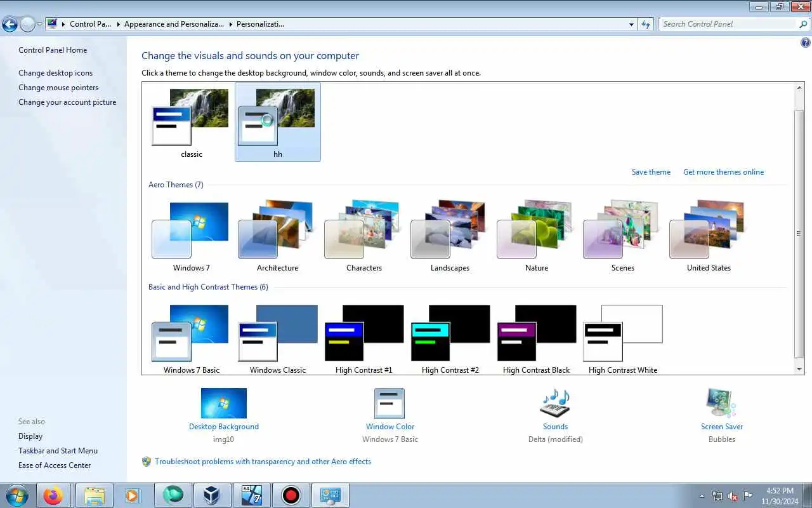This screenshot has width=812, height=508.
Task: Launch Firefox from the taskbar
Action: point(53,495)
